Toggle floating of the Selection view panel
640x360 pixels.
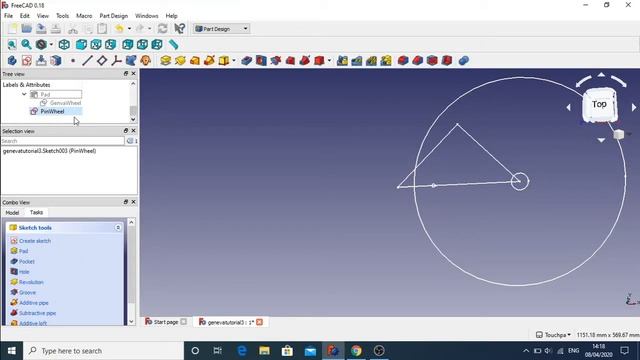click(x=126, y=131)
